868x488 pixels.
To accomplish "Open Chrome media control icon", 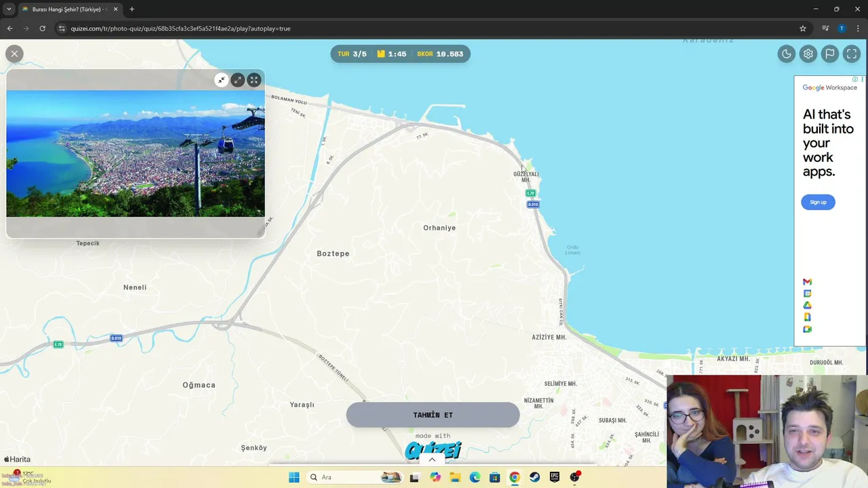I will 825,28.
